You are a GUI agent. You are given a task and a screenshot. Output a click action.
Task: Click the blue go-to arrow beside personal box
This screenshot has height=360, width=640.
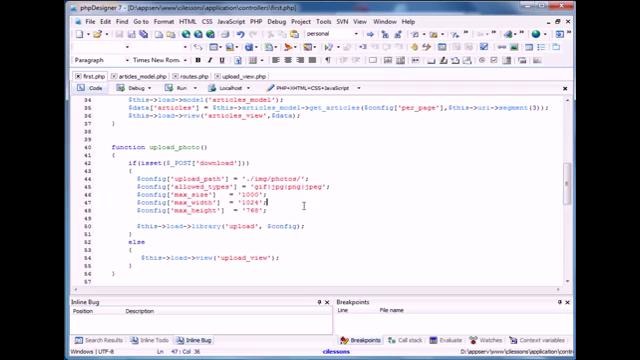(x=370, y=34)
